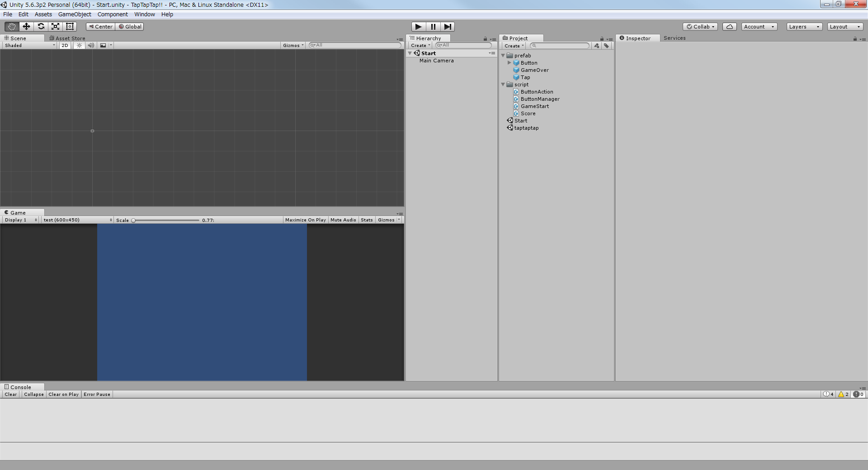Select the Scale tool in the toolbar
The width and height of the screenshot is (868, 470).
point(55,27)
